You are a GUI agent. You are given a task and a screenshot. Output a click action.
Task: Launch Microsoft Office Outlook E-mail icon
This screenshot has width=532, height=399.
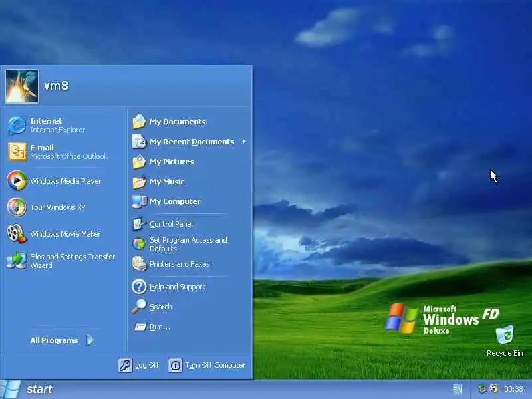pyautogui.click(x=17, y=152)
